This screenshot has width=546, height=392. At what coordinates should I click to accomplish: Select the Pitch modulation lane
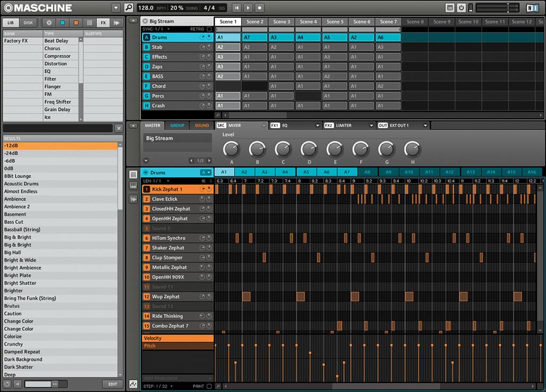[178, 346]
